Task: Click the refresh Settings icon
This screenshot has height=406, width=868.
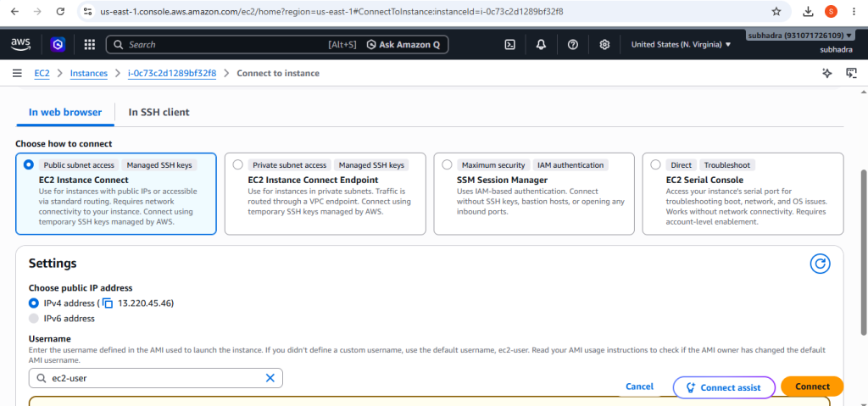Action: [x=820, y=264]
